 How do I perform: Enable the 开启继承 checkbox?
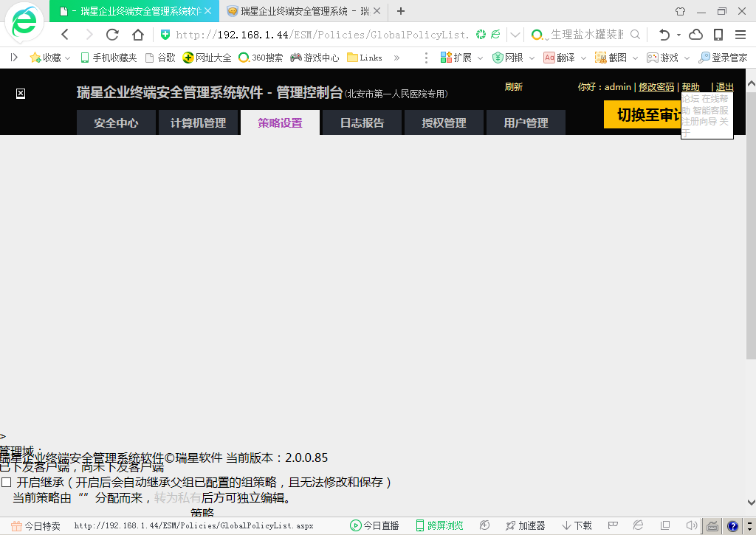pos(7,483)
